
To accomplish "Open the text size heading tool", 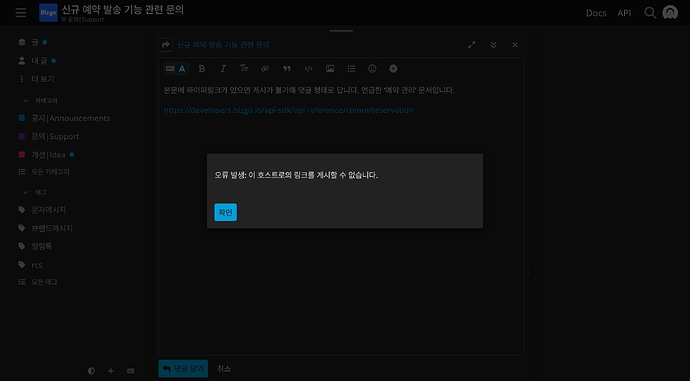I will coord(244,69).
